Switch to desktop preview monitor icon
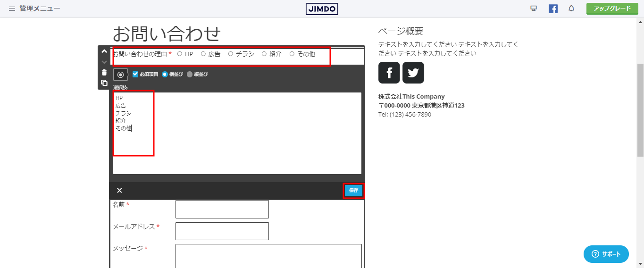The height and width of the screenshot is (268, 644). pyautogui.click(x=534, y=8)
